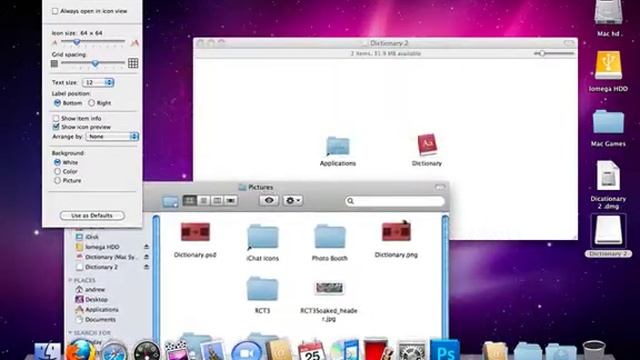
Task: Adjust the icon size slider
Action: tap(76, 42)
